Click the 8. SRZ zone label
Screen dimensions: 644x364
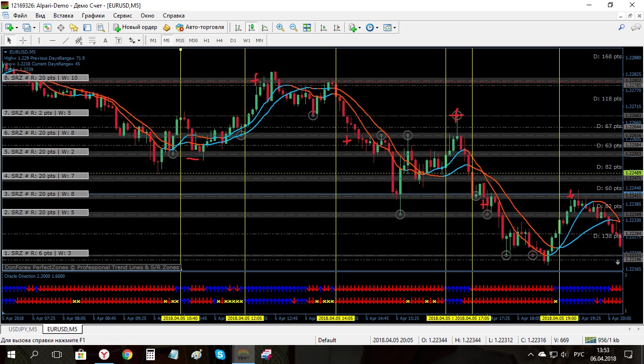[46, 78]
